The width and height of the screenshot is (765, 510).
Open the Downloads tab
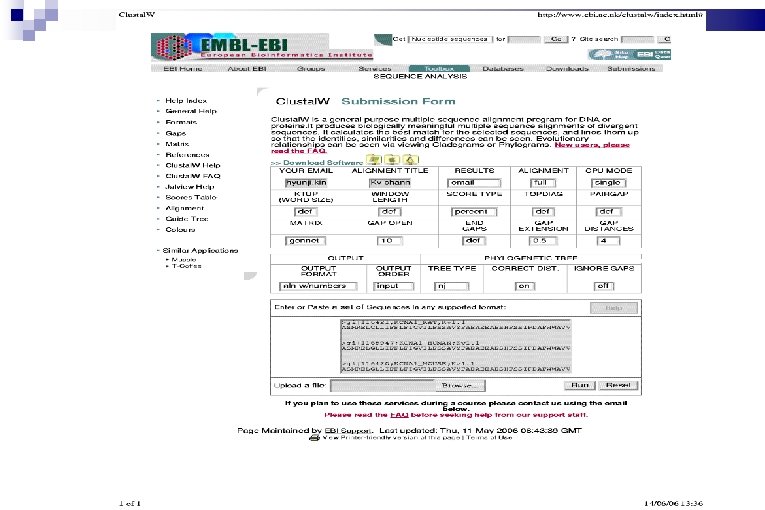(x=567, y=69)
